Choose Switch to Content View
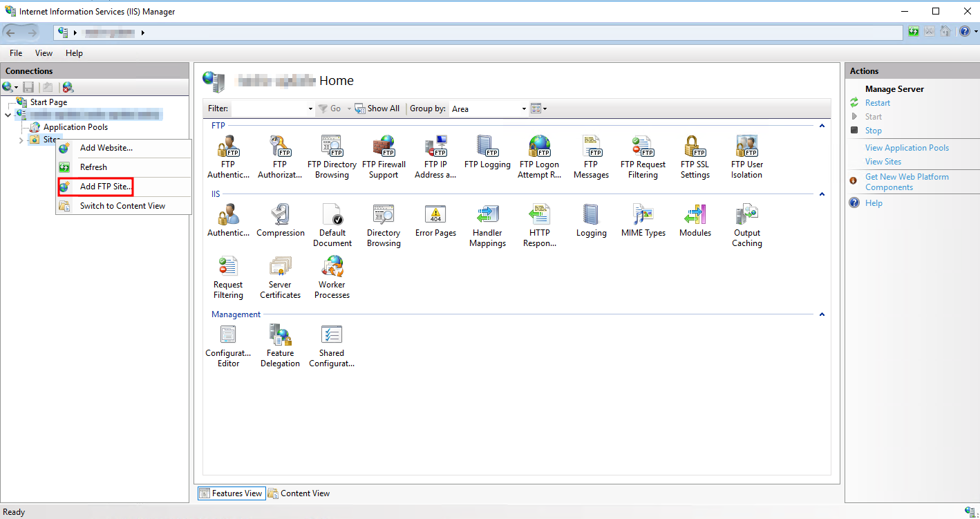 pos(124,206)
